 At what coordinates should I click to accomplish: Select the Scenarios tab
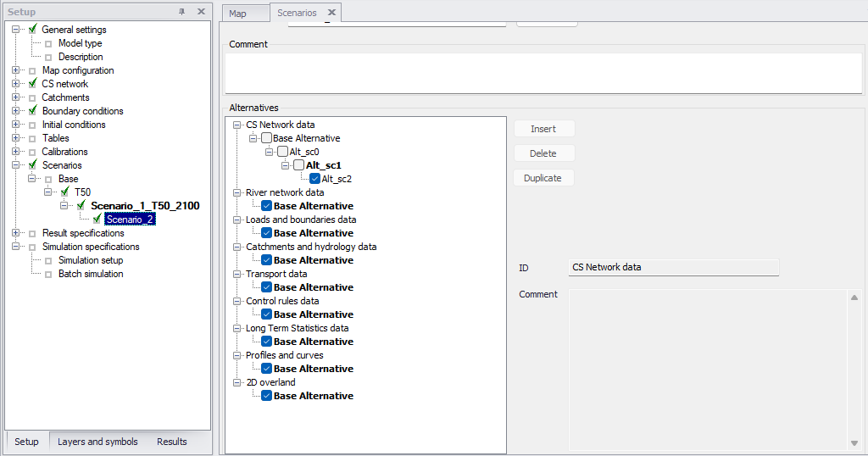click(297, 13)
